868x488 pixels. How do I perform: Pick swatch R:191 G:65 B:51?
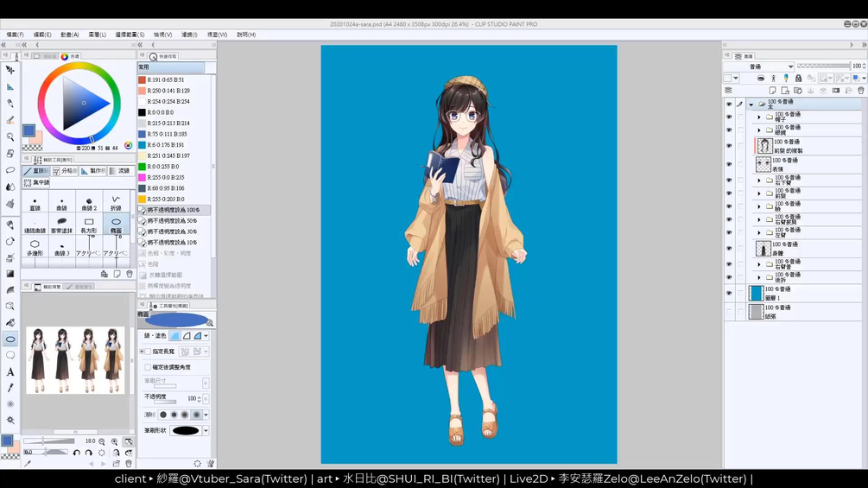point(174,79)
